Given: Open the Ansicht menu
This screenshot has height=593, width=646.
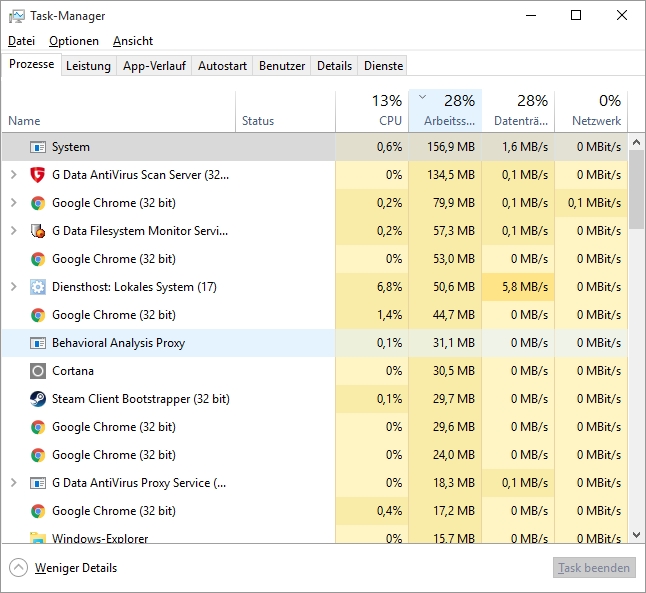Looking at the screenshot, I should click(x=133, y=41).
